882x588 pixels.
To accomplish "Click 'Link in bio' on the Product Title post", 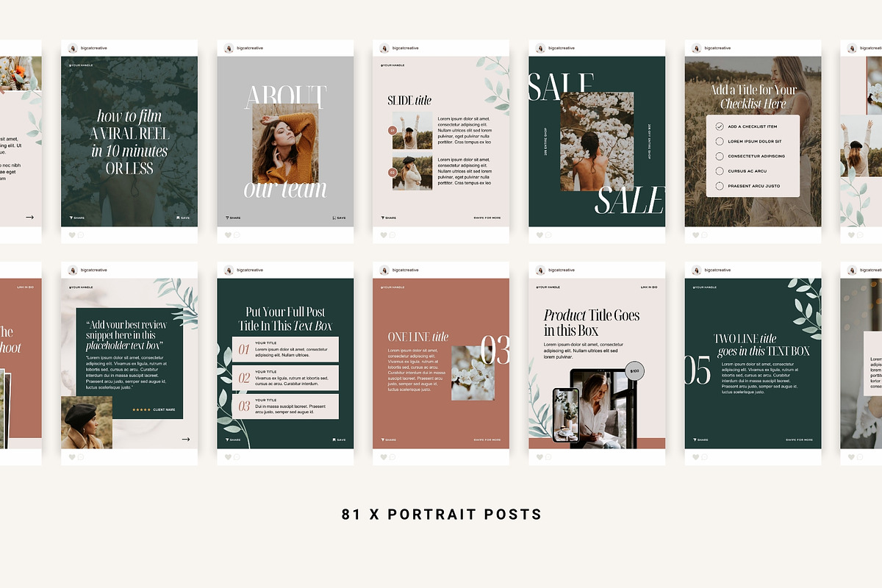I will pyautogui.click(x=648, y=287).
